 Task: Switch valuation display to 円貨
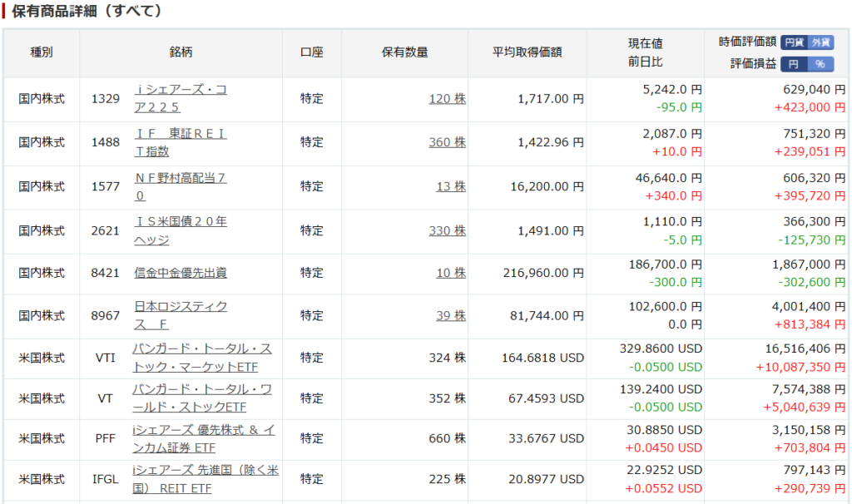click(x=795, y=42)
